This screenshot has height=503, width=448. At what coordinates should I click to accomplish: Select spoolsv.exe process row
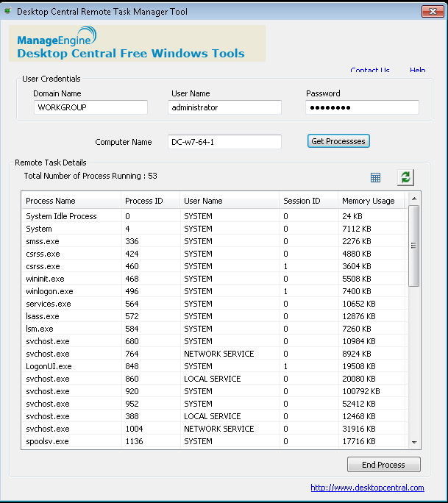214,441
